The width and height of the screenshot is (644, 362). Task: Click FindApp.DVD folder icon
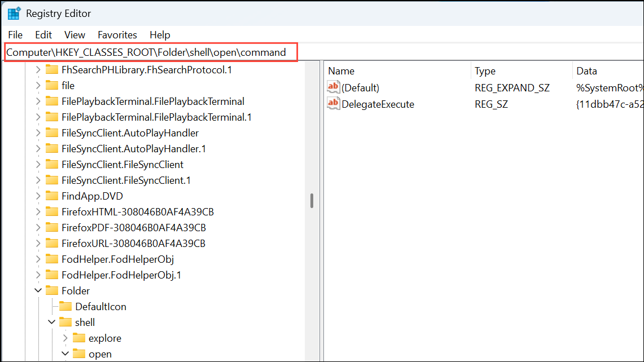[52, 196]
